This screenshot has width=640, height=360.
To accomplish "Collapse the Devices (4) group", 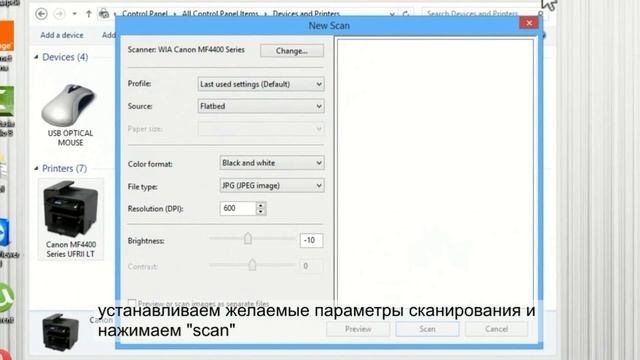I will [x=36, y=57].
